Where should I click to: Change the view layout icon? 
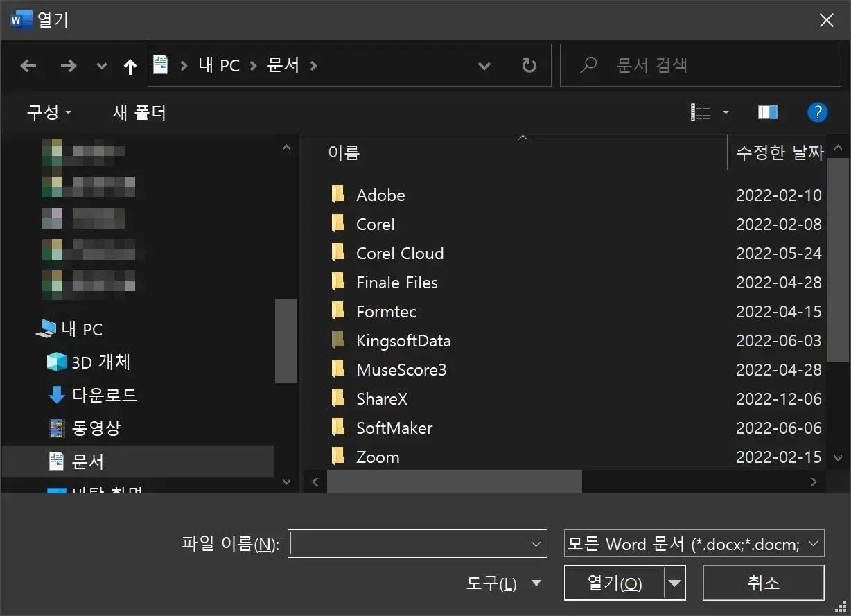pyautogui.click(x=701, y=112)
